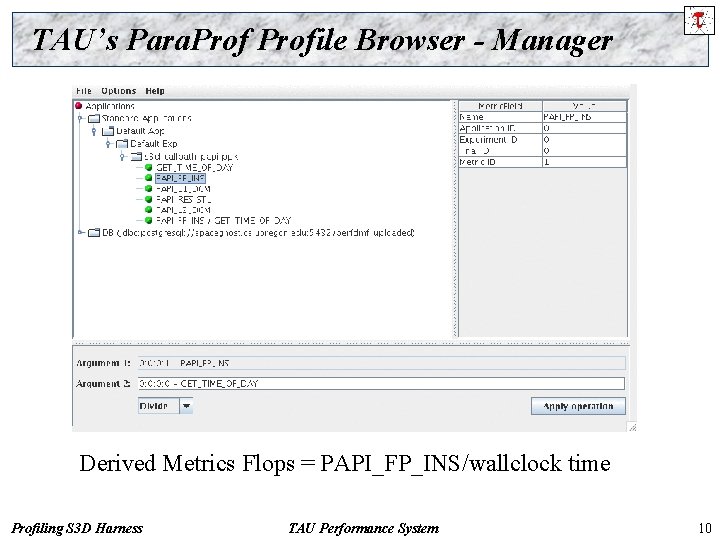720x540 pixels.
Task: Open the File menu
Action: pos(84,91)
